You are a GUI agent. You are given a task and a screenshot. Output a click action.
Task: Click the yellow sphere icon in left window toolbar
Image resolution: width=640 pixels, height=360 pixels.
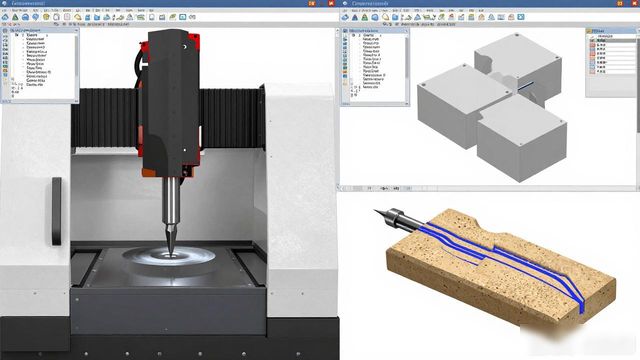point(46,17)
